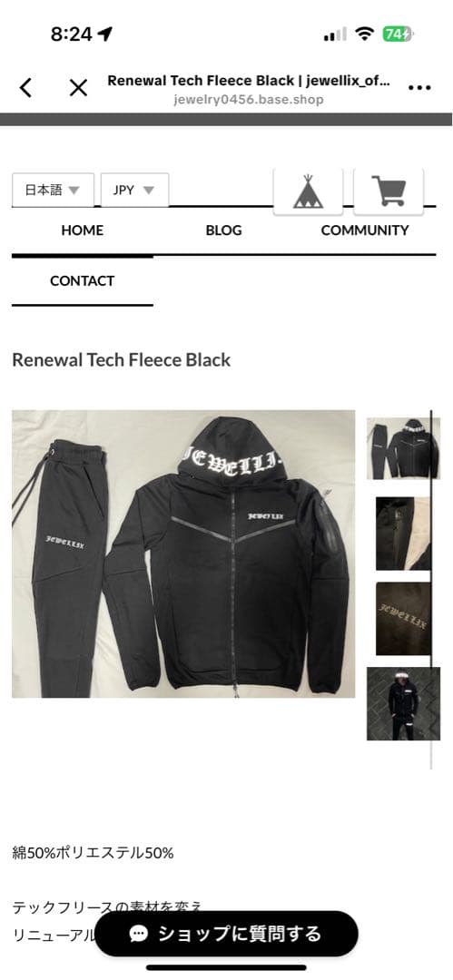Image resolution: width=453 pixels, height=980 pixels.
Task: Open the three-dot more options menu
Action: [419, 88]
